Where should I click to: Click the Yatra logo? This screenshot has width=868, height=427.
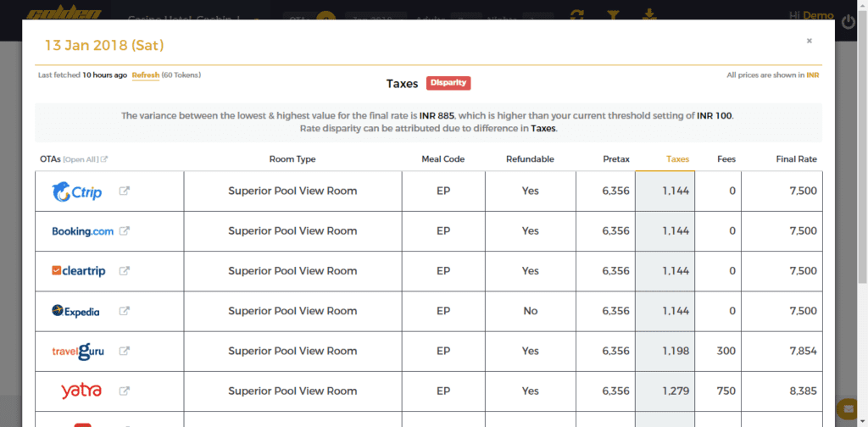click(81, 391)
